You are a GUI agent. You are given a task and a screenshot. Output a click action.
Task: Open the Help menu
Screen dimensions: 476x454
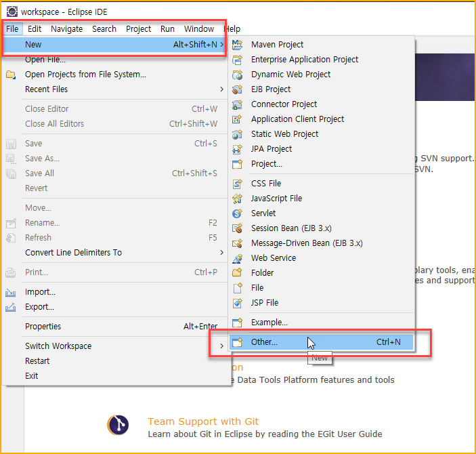coord(232,29)
